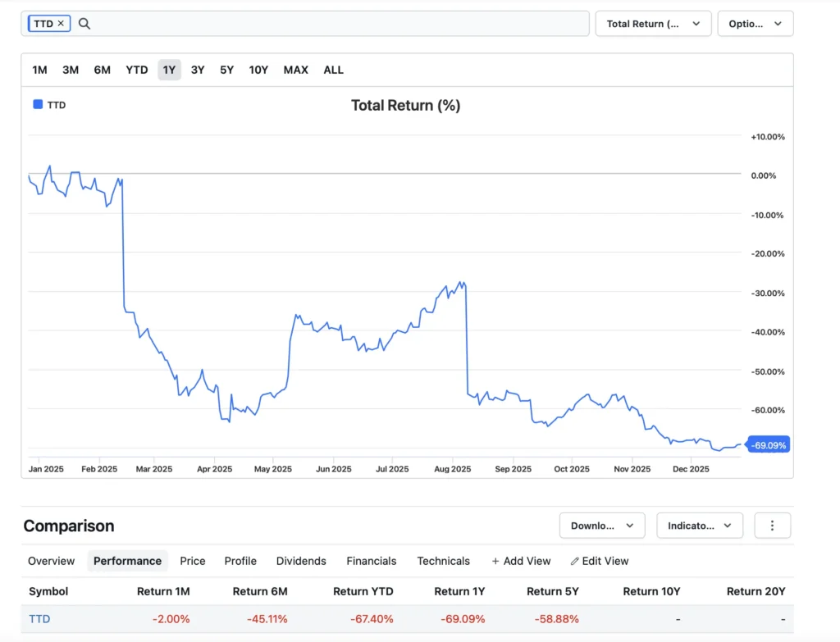Open the TTD symbol link in table
The image size is (840, 642).
(x=39, y=619)
